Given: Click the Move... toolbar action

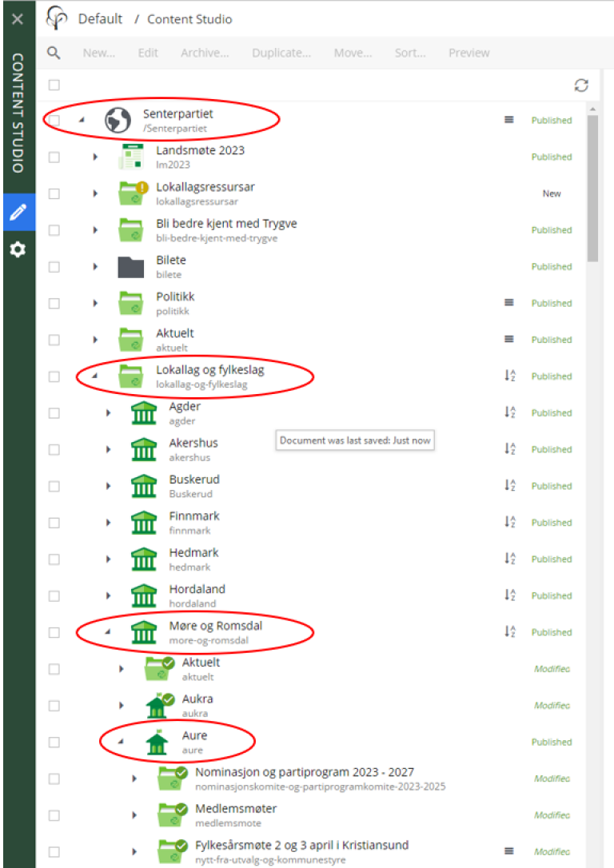Looking at the screenshot, I should tap(353, 53).
